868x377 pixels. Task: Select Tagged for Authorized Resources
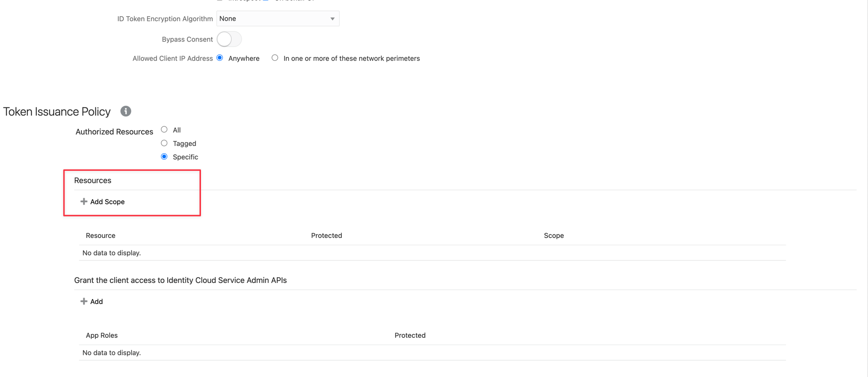164,143
